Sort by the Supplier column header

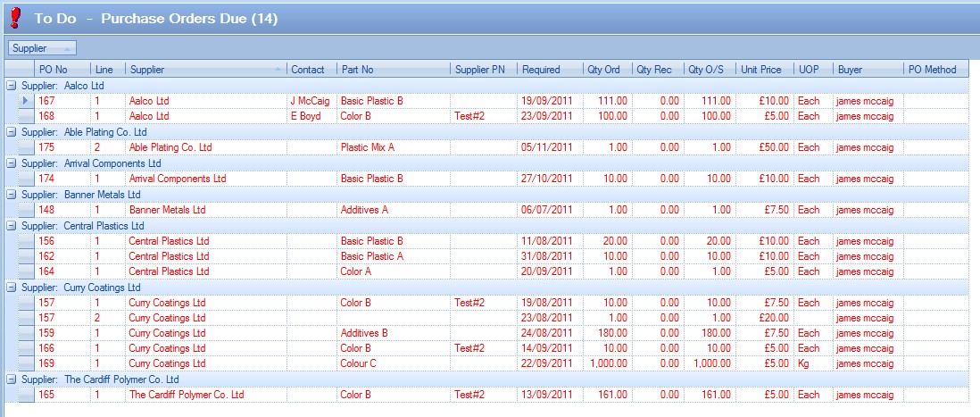click(203, 70)
